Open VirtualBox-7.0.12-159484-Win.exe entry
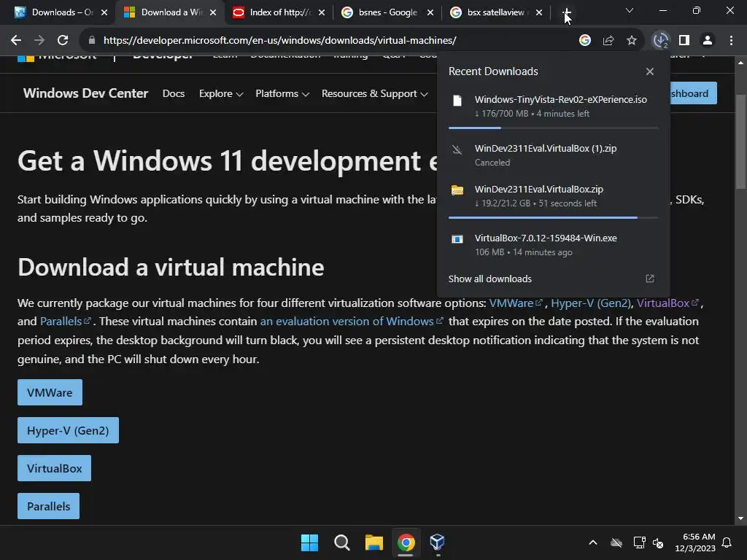The width and height of the screenshot is (747, 560). [x=553, y=245]
